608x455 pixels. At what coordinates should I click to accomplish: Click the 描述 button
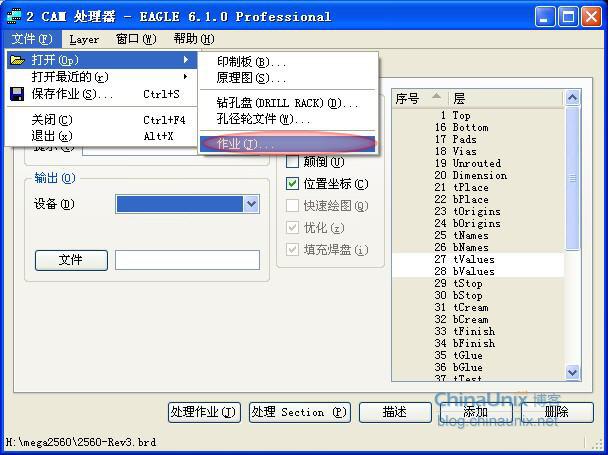point(395,412)
